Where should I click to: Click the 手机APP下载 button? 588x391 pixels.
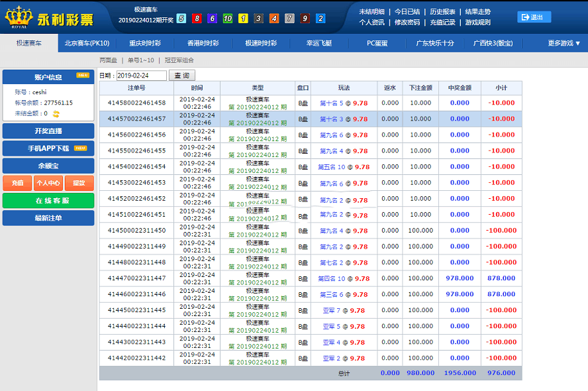[48, 148]
